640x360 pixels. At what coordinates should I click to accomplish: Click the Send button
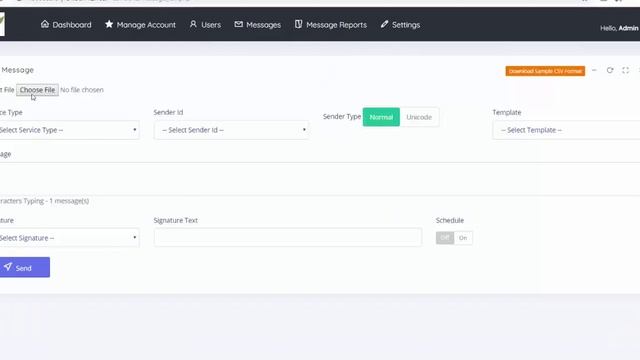tap(24, 267)
